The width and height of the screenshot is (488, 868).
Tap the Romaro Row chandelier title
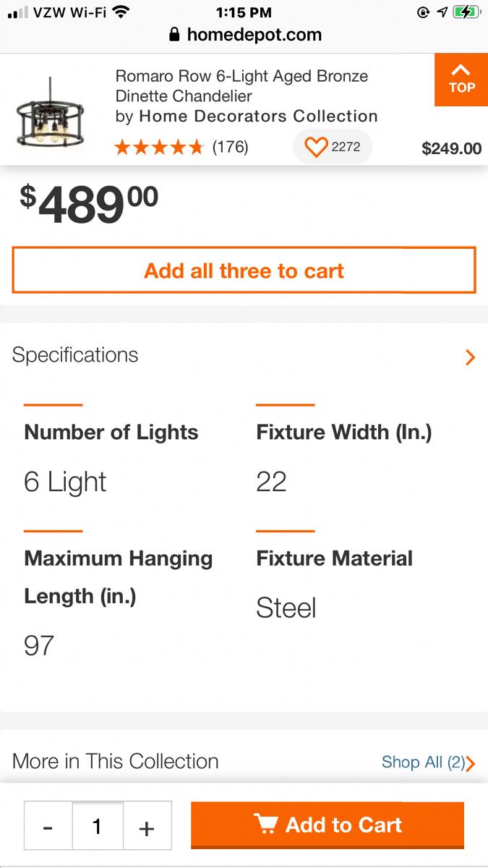pyautogui.click(x=241, y=85)
